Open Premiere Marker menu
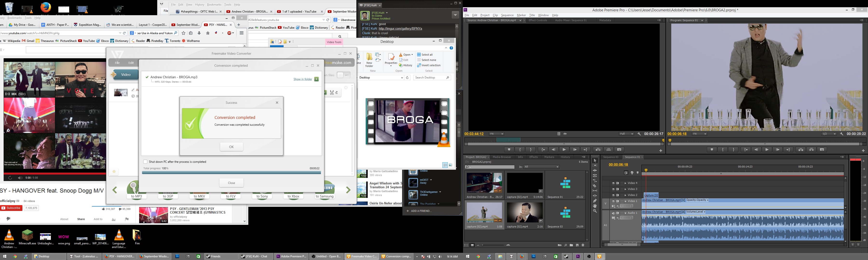This screenshot has width=868, height=260. [521, 15]
